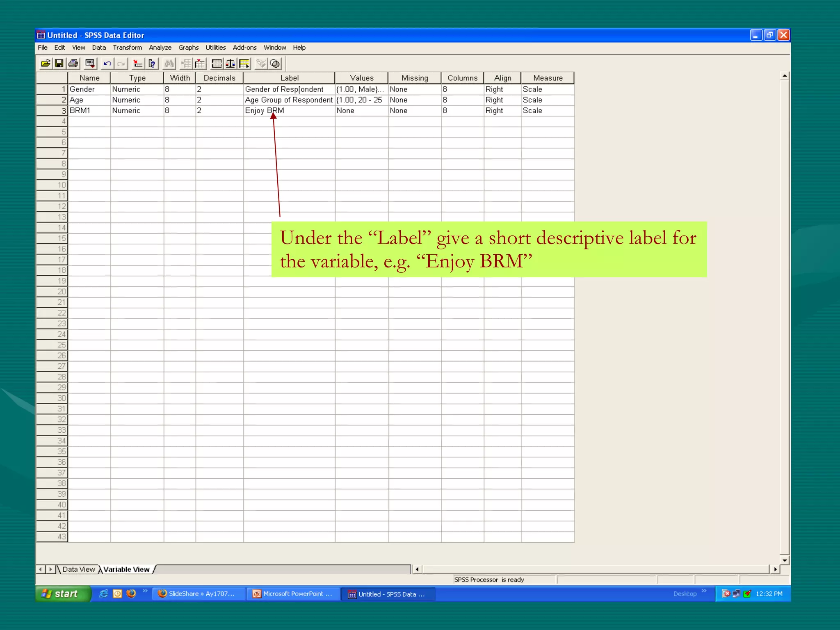Viewport: 840px width, 630px height.
Task: Open the View menu
Action: [x=79, y=48]
